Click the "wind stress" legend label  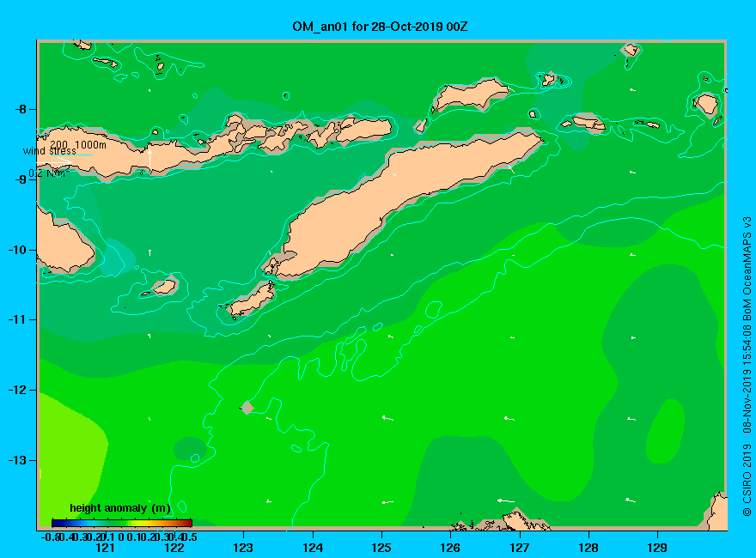coord(50,151)
